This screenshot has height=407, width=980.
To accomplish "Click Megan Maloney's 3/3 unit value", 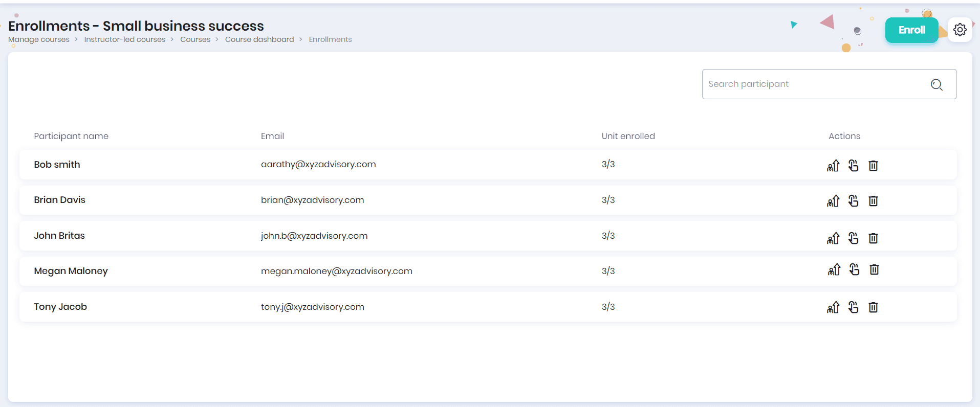I will (608, 271).
